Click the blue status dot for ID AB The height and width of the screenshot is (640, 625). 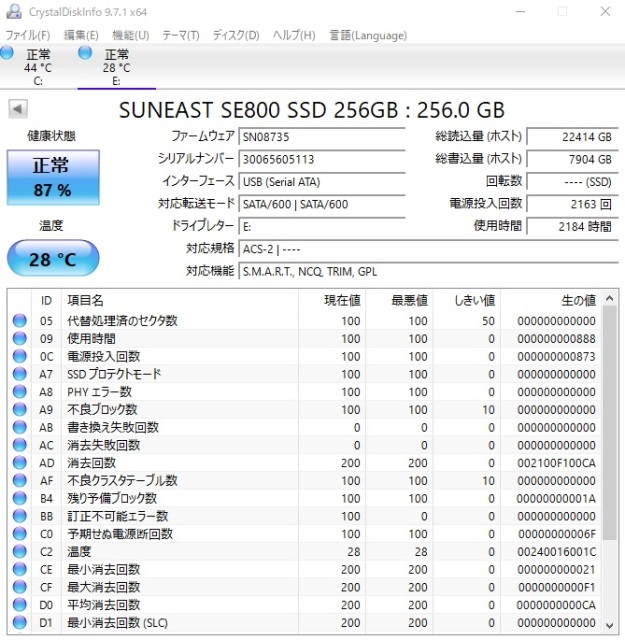pyautogui.click(x=19, y=427)
